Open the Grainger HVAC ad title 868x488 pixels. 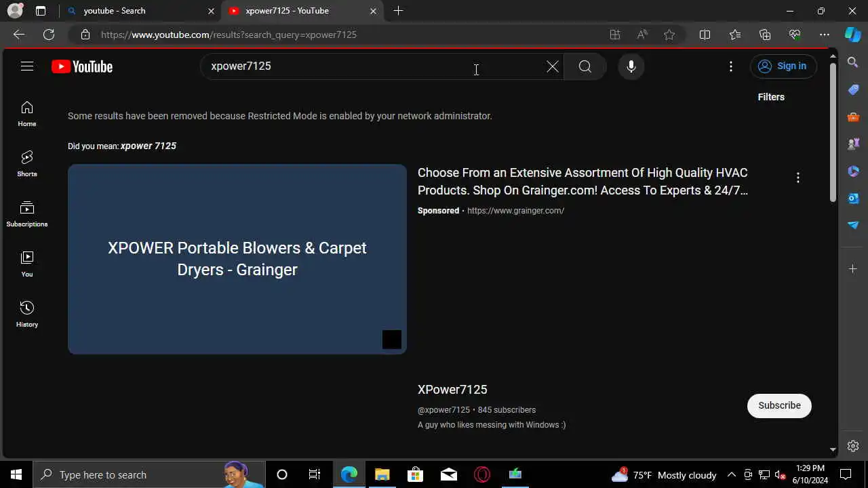click(x=583, y=182)
